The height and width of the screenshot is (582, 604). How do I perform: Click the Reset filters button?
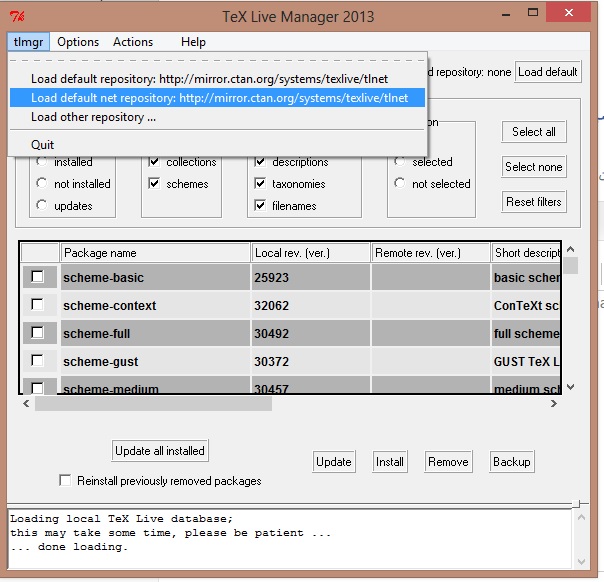click(x=534, y=202)
